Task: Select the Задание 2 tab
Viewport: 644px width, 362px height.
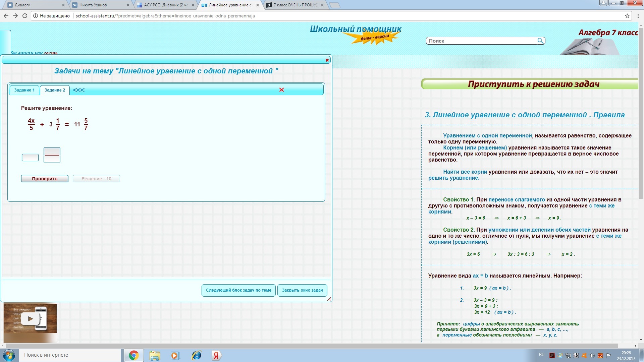Action: click(55, 90)
